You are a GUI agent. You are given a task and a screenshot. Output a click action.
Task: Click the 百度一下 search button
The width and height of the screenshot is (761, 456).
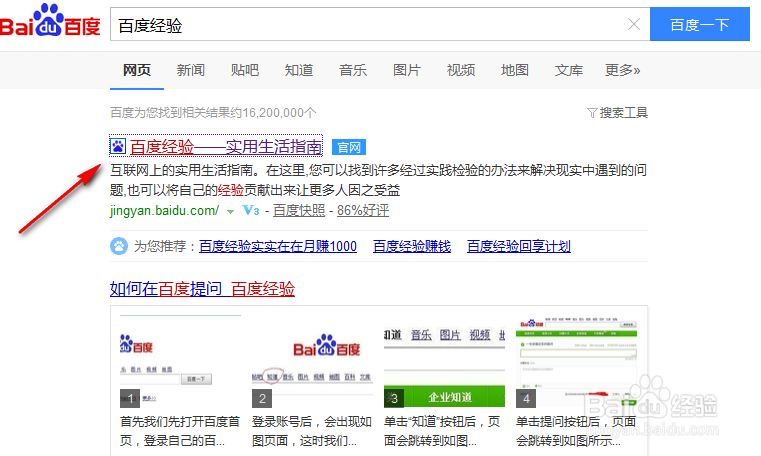pos(699,24)
